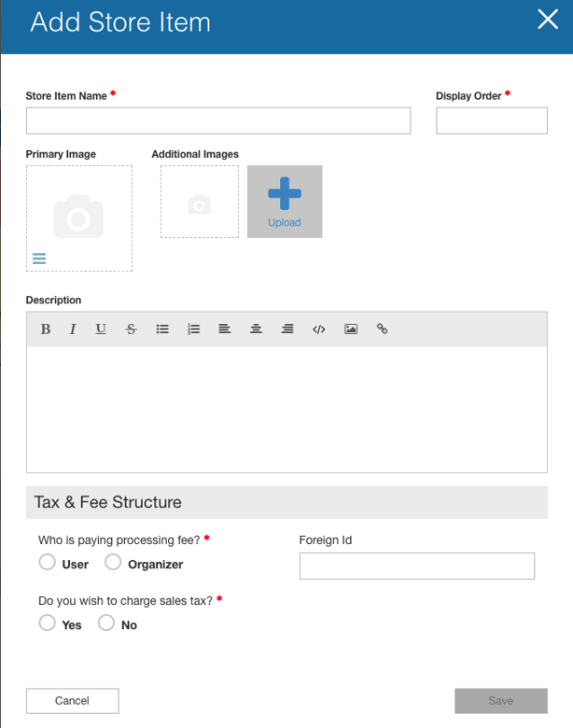The image size is (573, 728).
Task: Insert a bulleted list in description
Action: (x=162, y=329)
